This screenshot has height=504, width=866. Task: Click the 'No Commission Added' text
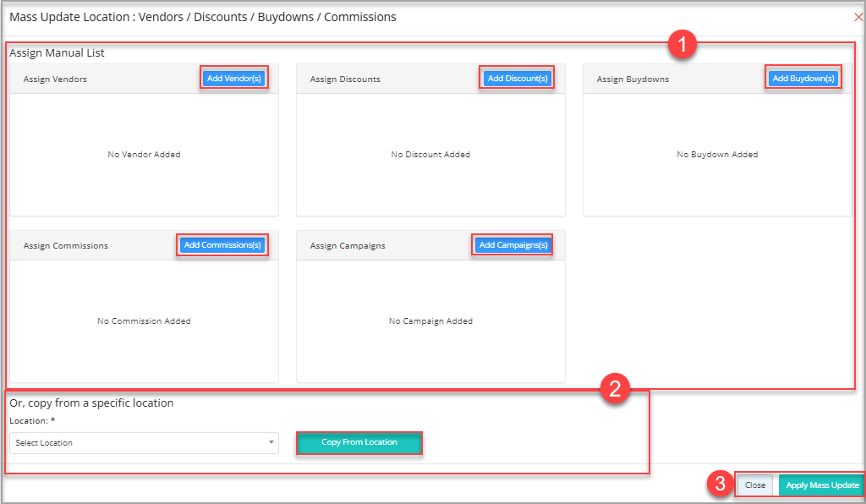coord(144,321)
